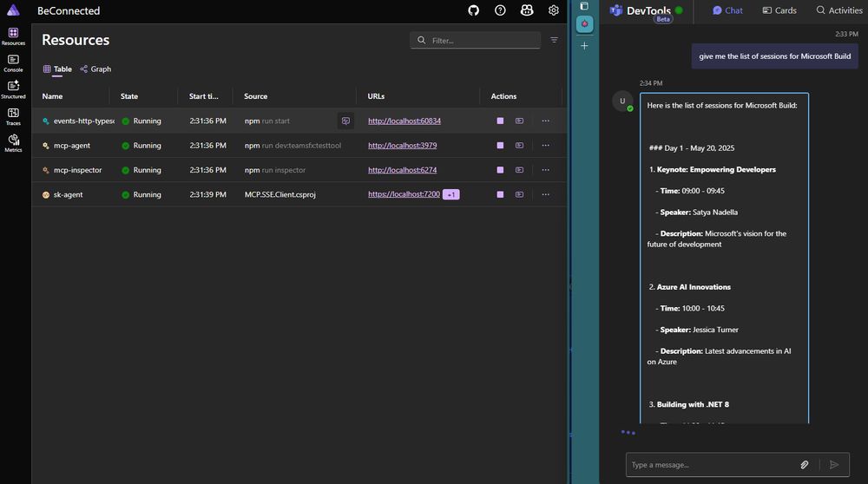The width and height of the screenshot is (868, 484).
Task: Open the http://localhost:60834 link
Action: point(404,121)
